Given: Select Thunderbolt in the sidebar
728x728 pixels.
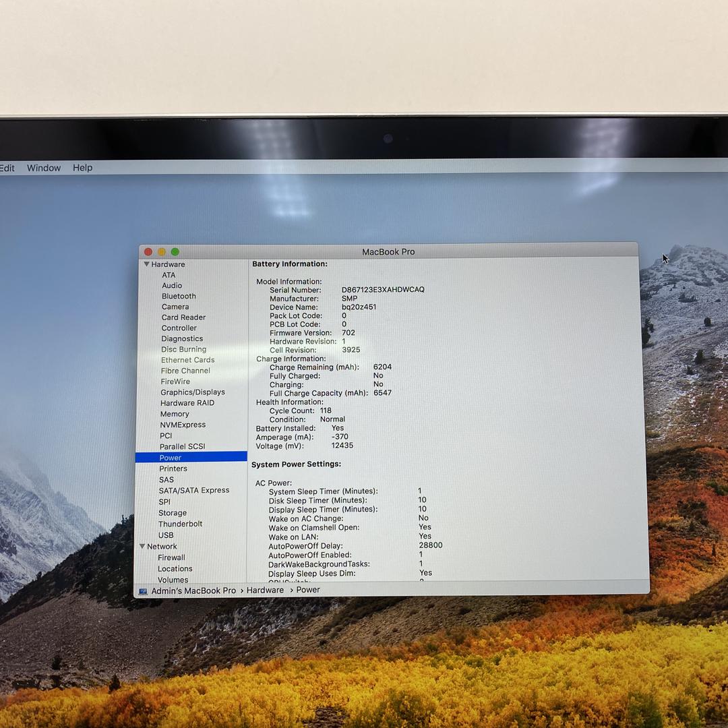Looking at the screenshot, I should coord(180,524).
